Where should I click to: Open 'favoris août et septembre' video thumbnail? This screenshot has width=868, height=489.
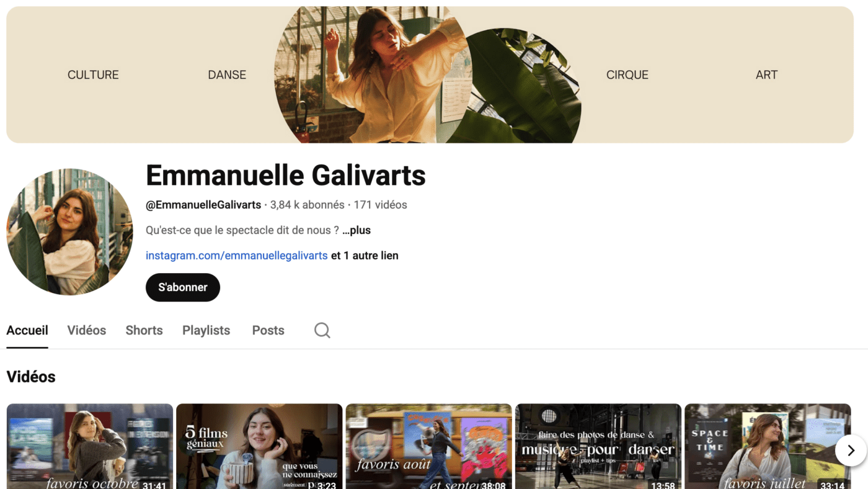(x=428, y=446)
